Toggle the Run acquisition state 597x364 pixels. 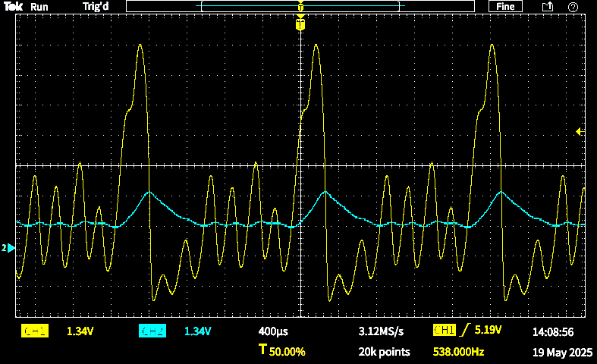coord(39,7)
